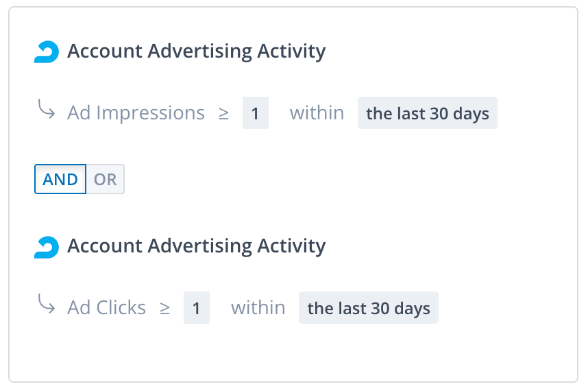Select the "within" timeframe word for Ad Impressions
Image resolution: width=588 pixels, height=391 pixels.
[x=317, y=113]
